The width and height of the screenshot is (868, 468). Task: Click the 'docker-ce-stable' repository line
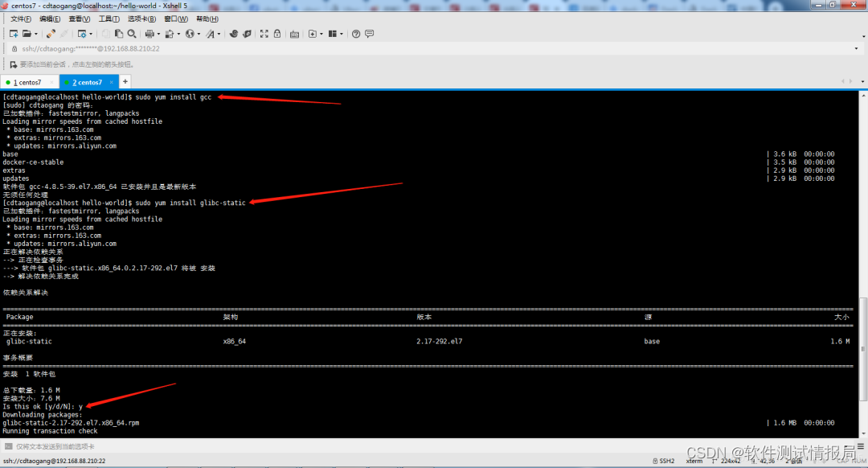pos(33,162)
